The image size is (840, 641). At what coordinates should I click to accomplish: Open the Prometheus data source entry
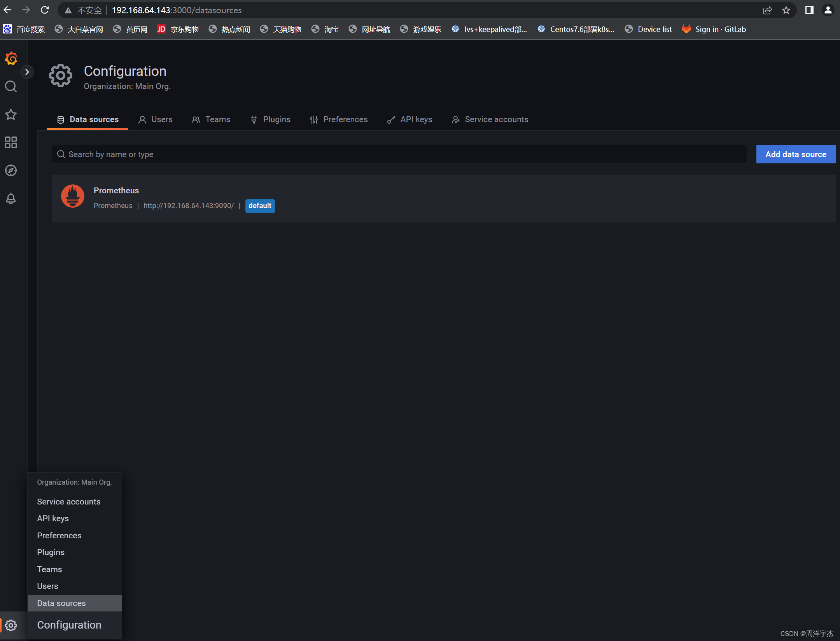116,191
